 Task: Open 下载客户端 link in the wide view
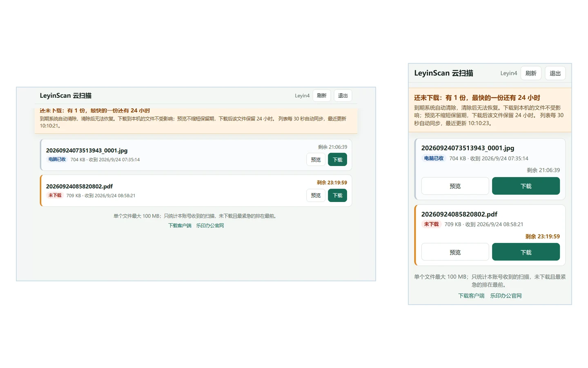tap(180, 226)
